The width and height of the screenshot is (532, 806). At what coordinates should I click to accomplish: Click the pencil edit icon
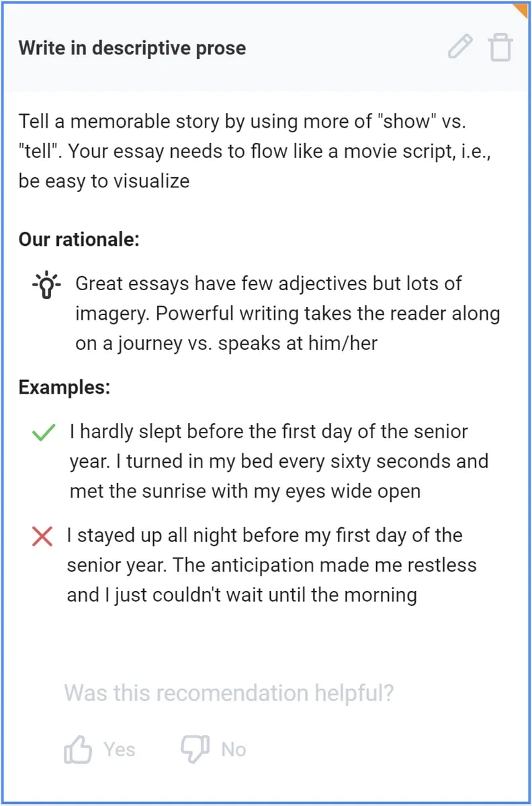point(460,47)
